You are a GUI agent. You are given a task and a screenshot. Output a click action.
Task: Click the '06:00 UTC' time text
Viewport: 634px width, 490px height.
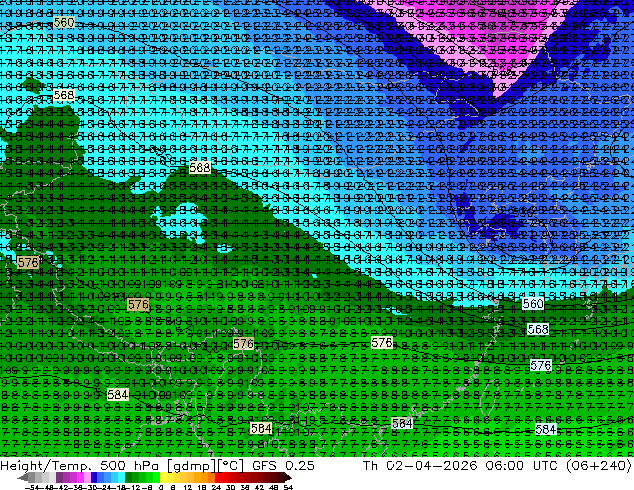click(x=524, y=466)
